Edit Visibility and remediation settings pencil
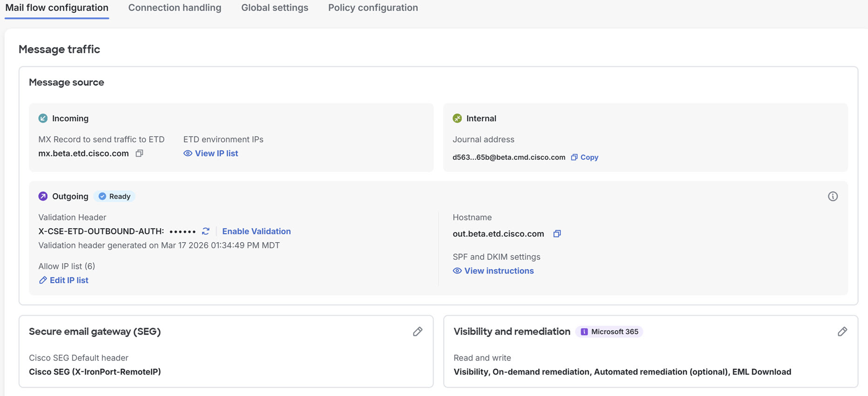This screenshot has width=868, height=396. tap(842, 331)
